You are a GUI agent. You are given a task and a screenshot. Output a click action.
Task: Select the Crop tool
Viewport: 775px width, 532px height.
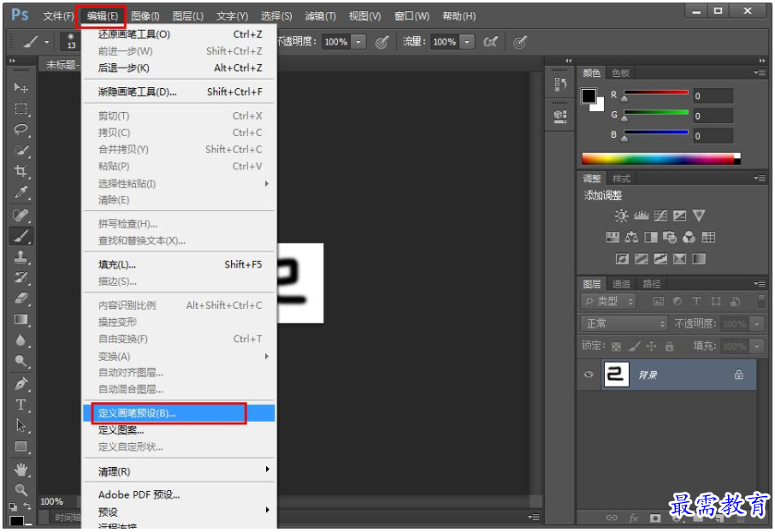click(21, 171)
